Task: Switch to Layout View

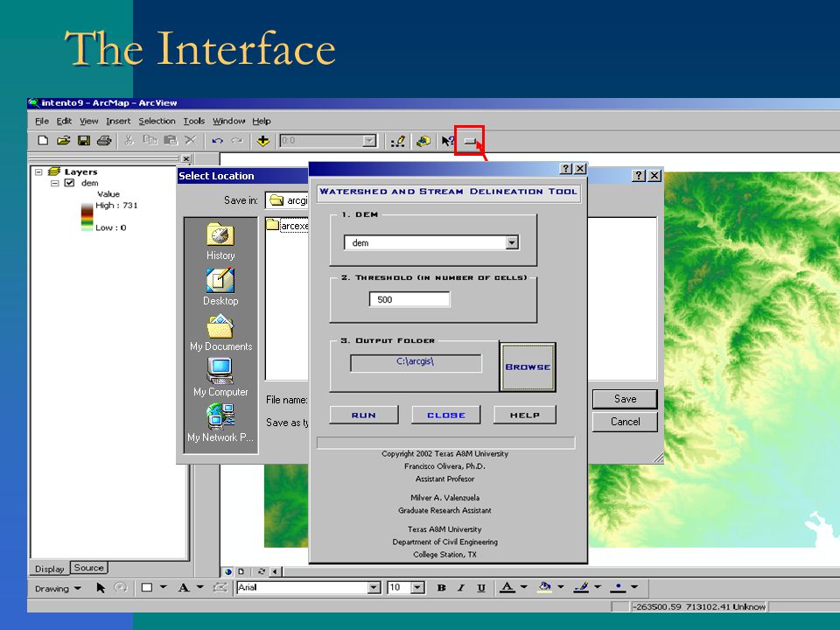Action: (241, 571)
